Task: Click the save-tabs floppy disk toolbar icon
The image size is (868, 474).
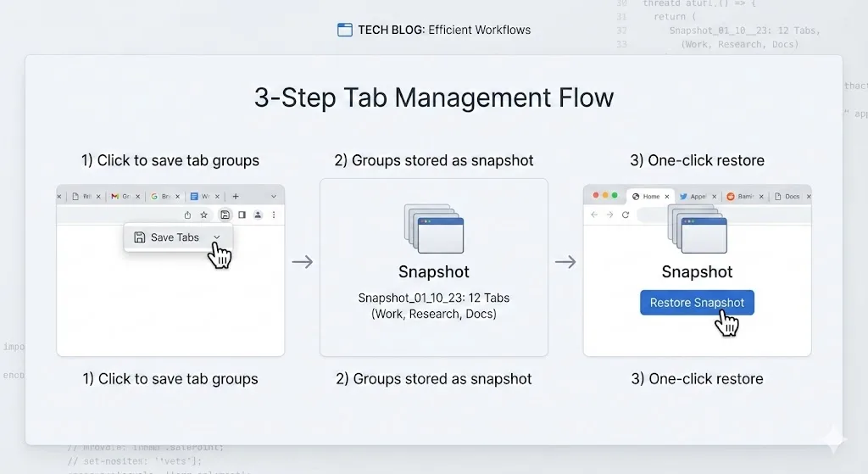Action: tap(225, 215)
